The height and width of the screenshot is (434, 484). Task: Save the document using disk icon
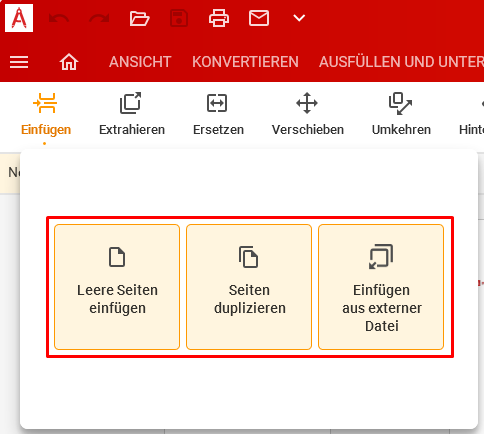click(179, 18)
